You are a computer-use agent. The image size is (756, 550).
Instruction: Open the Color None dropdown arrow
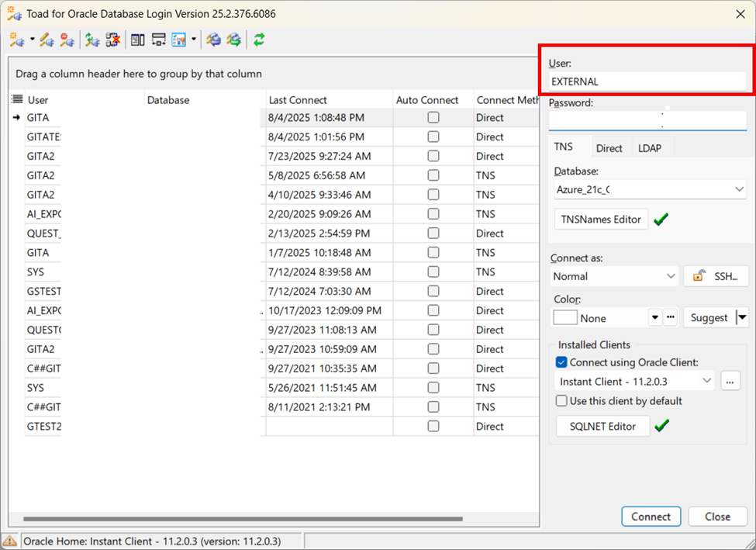tap(654, 317)
